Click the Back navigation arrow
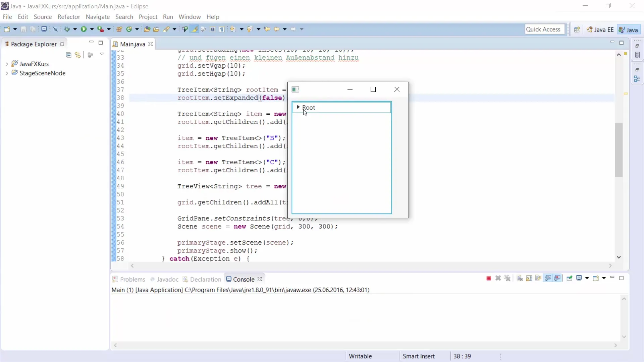The height and width of the screenshot is (362, 644). 277,29
